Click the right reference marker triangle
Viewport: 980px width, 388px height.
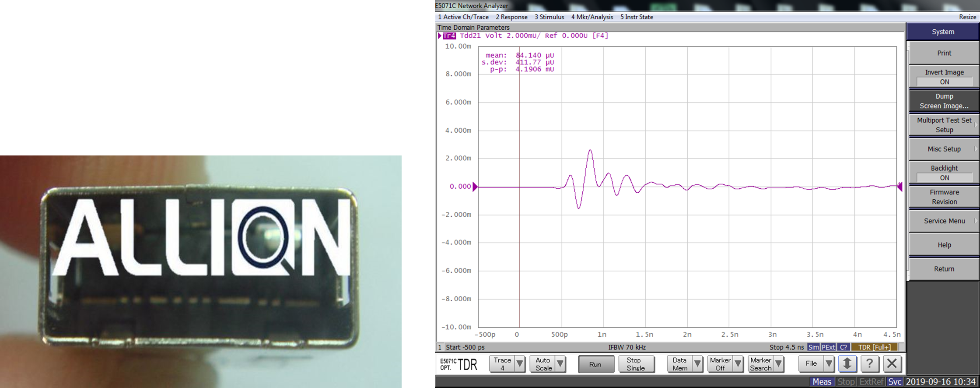pyautogui.click(x=899, y=187)
